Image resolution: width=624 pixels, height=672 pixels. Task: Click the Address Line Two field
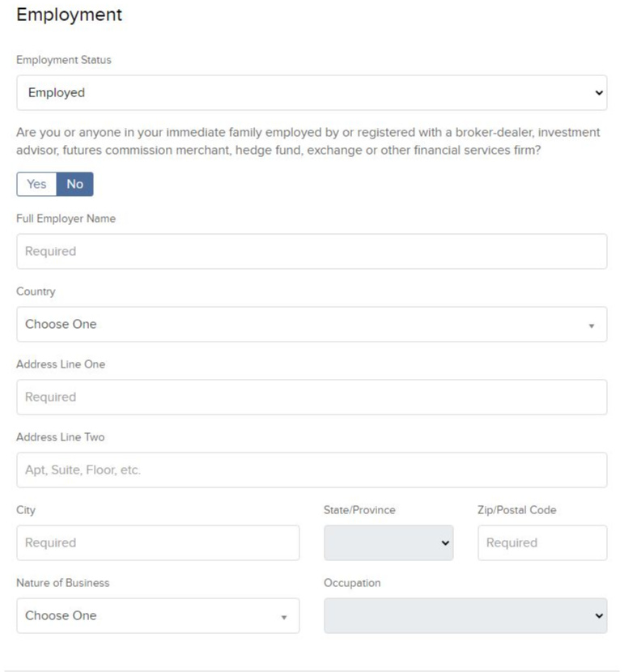(x=312, y=470)
